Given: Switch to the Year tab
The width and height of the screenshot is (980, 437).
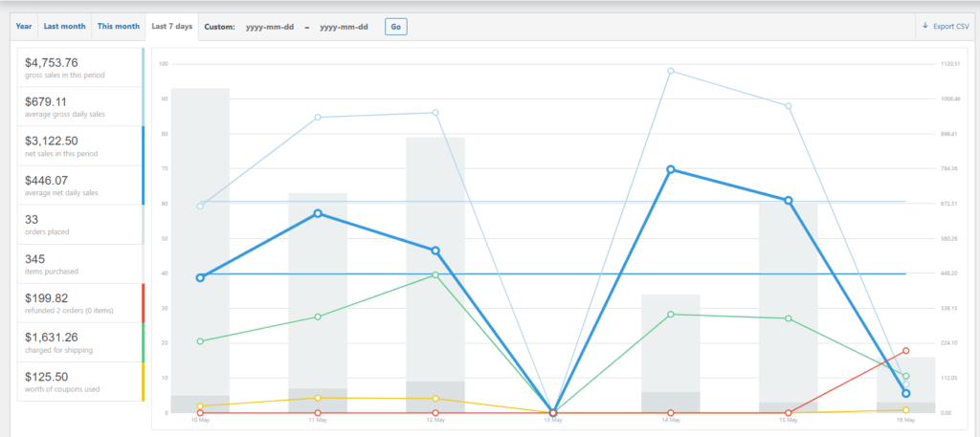Looking at the screenshot, I should (24, 27).
